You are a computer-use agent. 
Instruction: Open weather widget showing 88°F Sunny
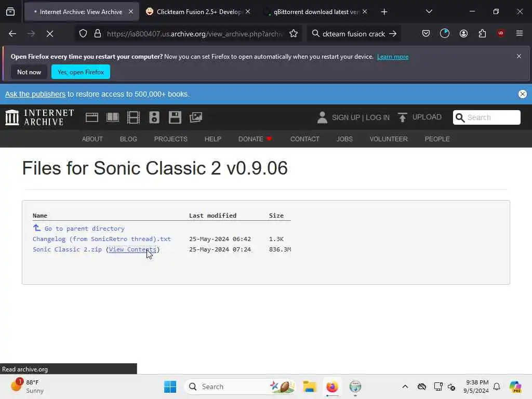tap(27, 387)
